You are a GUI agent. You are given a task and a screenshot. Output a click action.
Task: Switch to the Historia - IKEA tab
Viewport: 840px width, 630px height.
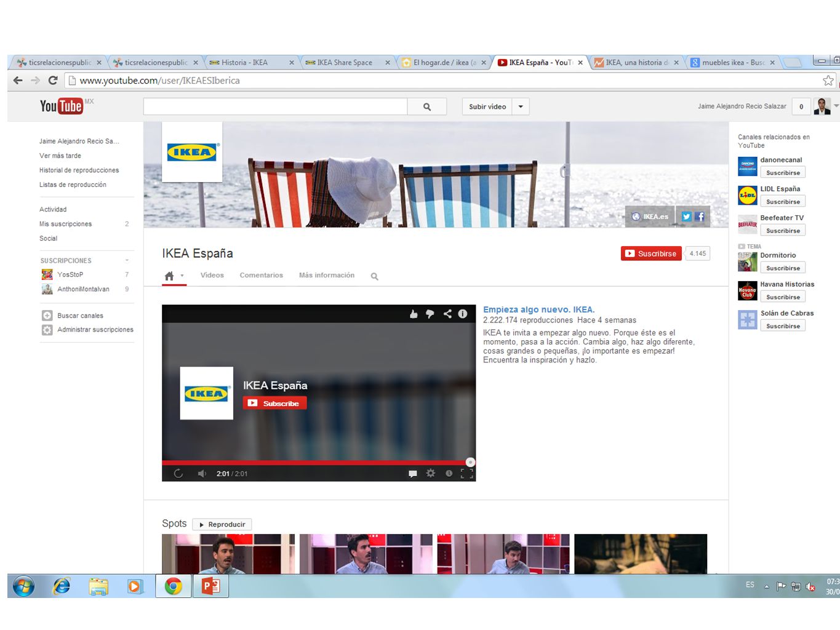coord(250,62)
